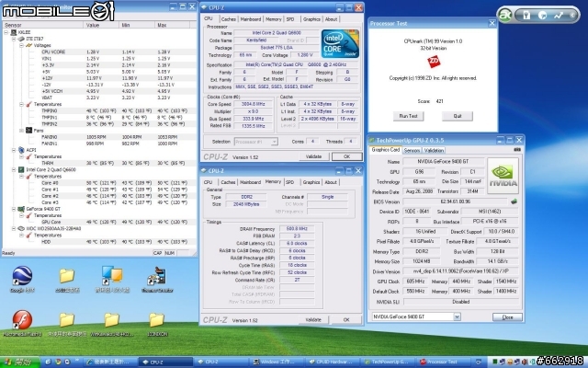Viewport: 588px width, 368px height.
Task: Open the line graph icon on the ax widget
Action: click(559, 15)
